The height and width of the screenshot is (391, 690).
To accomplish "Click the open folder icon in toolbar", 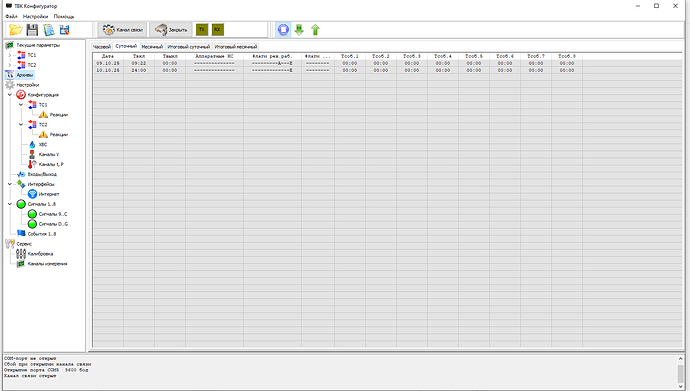I will [x=16, y=30].
